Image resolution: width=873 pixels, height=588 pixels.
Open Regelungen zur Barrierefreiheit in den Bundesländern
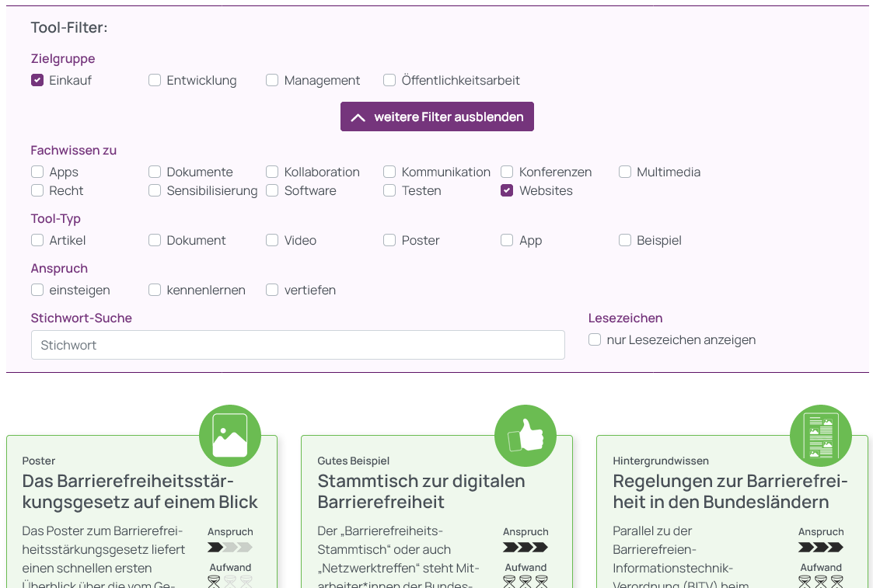coord(731,491)
